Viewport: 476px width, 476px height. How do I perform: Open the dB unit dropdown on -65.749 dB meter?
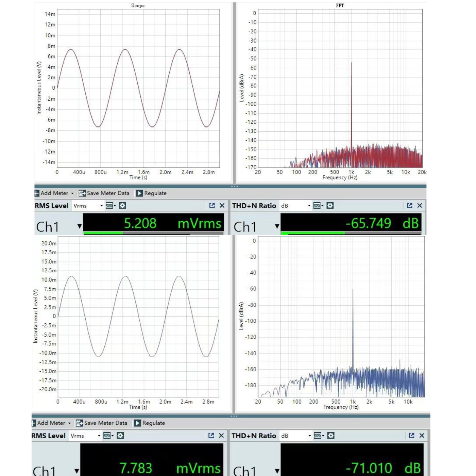pos(309,206)
